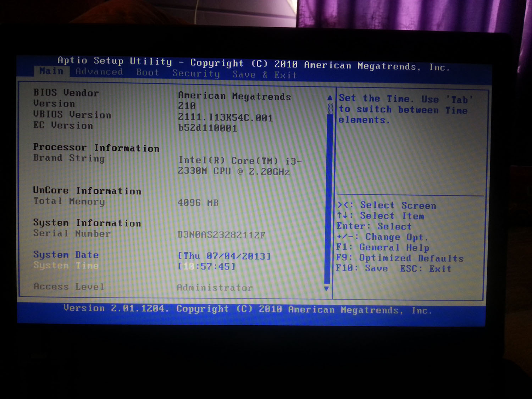The height and width of the screenshot is (399, 532).
Task: Click the 2330M CPU @ 2.20GHz text
Action: point(234,171)
